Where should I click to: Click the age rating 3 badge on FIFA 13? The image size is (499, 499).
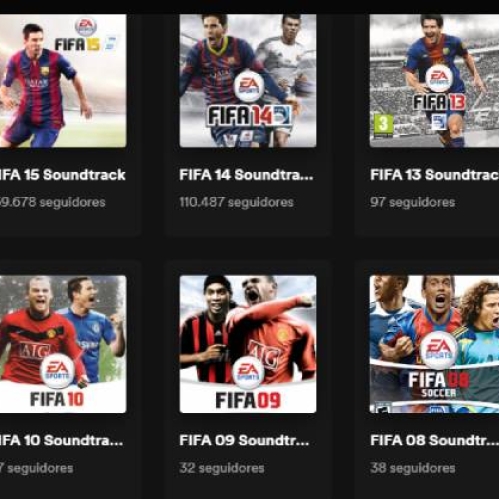tap(383, 125)
